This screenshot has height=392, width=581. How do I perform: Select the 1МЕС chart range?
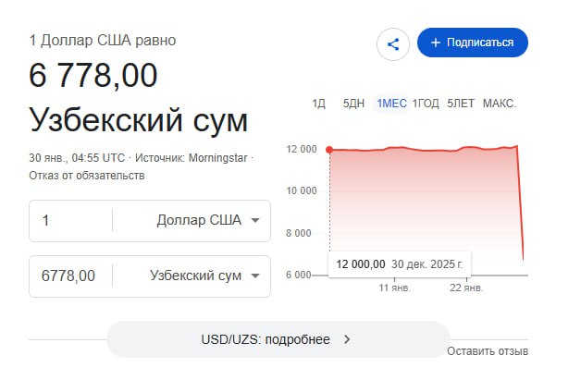point(391,104)
